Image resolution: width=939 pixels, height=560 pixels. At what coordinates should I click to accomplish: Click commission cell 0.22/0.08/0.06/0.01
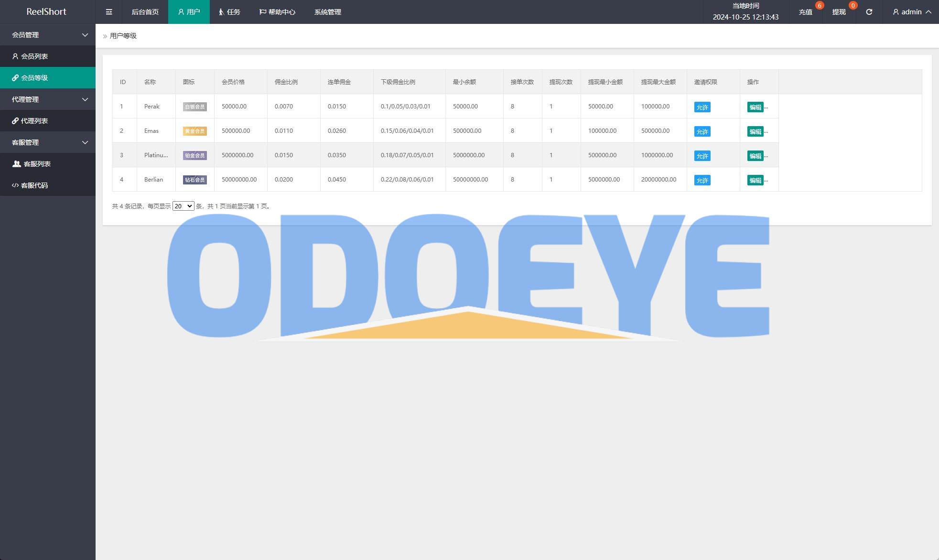pyautogui.click(x=410, y=179)
